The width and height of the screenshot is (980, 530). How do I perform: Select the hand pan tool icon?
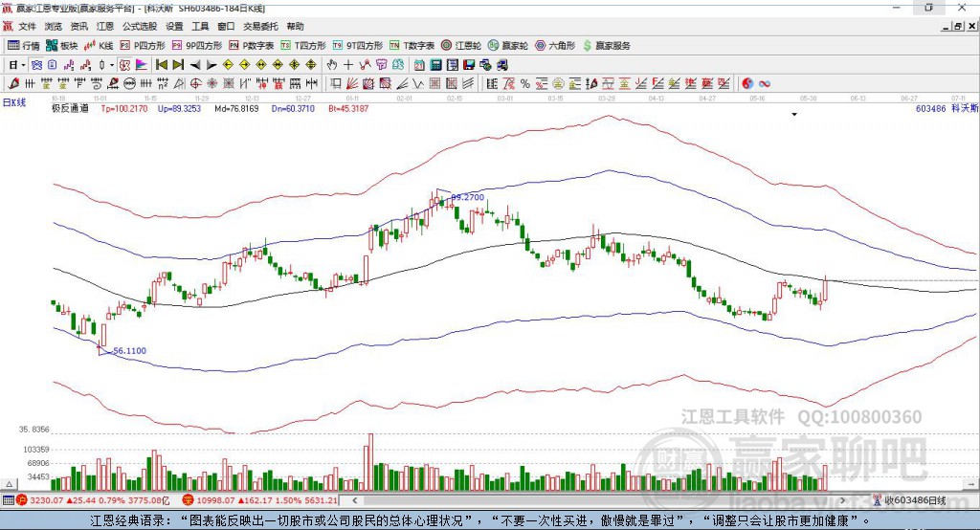tap(332, 64)
